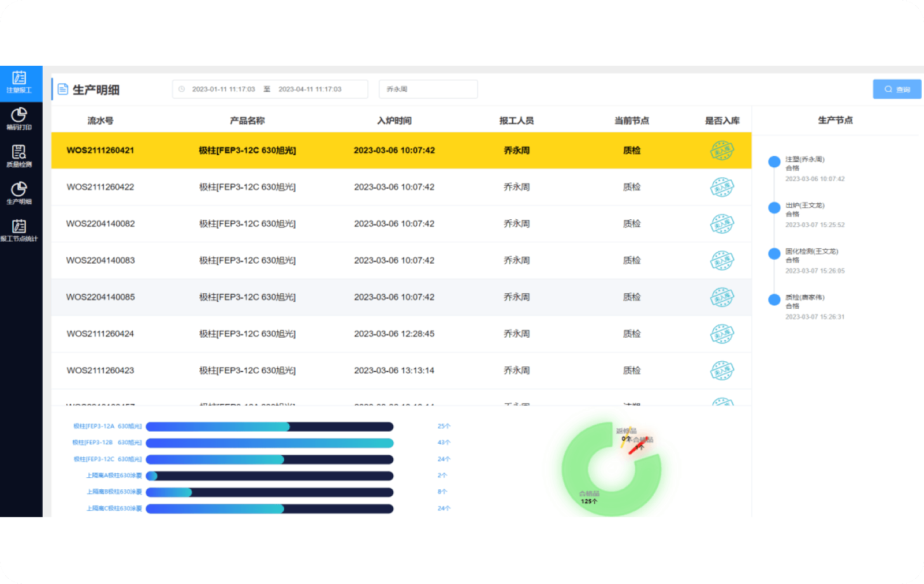Click the green 合格品 donut chart segment
924x584 pixels.
tap(577, 485)
